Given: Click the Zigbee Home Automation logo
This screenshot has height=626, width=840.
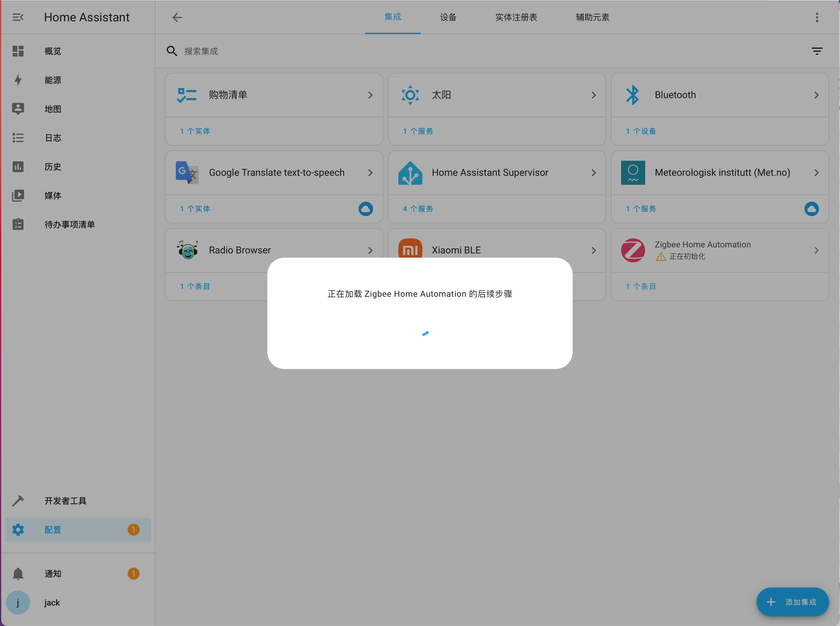Looking at the screenshot, I should [633, 250].
